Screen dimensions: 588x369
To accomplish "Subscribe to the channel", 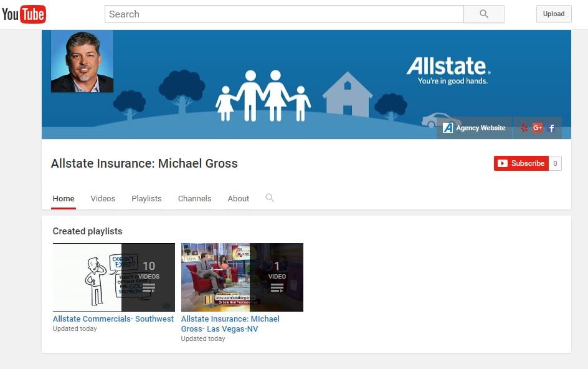I will click(x=521, y=163).
